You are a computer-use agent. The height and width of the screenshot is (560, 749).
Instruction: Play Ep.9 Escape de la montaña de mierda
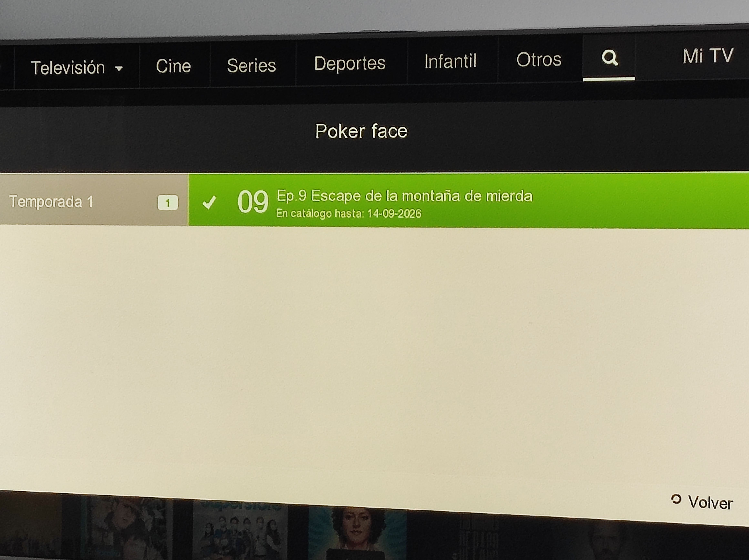pyautogui.click(x=404, y=196)
